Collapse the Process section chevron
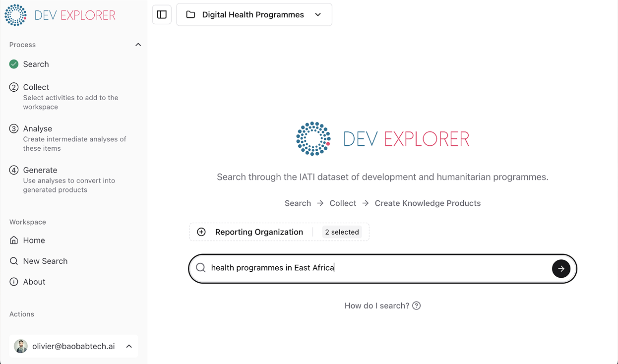This screenshot has width=618, height=364. coord(138,45)
